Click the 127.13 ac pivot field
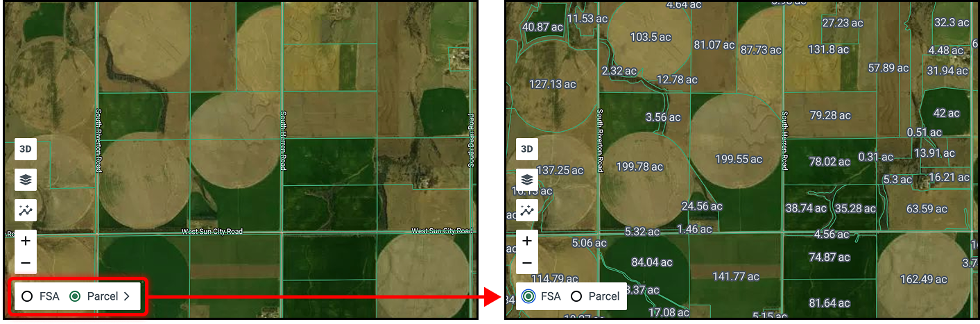 click(x=552, y=84)
